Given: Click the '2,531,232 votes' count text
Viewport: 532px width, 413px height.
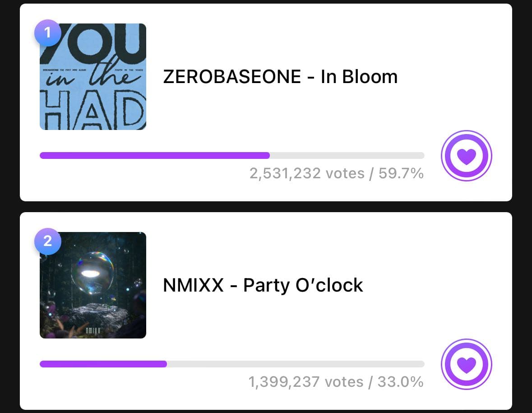Looking at the screenshot, I should click(306, 173).
